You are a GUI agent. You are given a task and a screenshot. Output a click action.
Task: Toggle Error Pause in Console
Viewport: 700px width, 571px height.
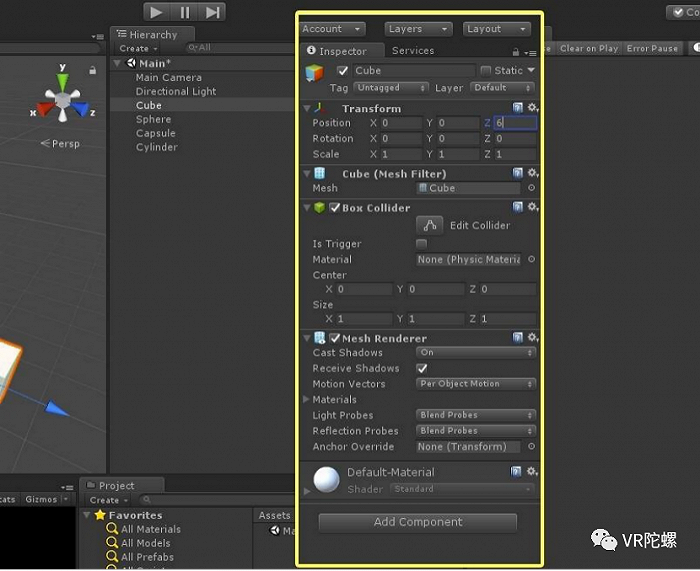[x=652, y=48]
